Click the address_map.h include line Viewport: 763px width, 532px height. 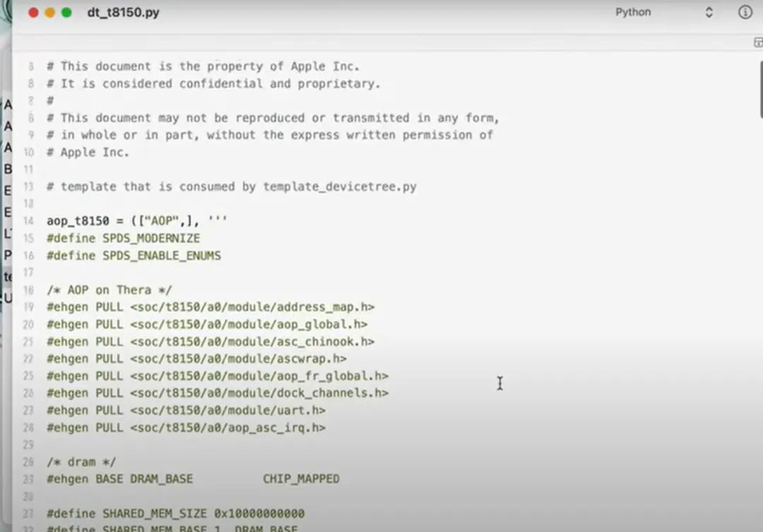coord(211,307)
